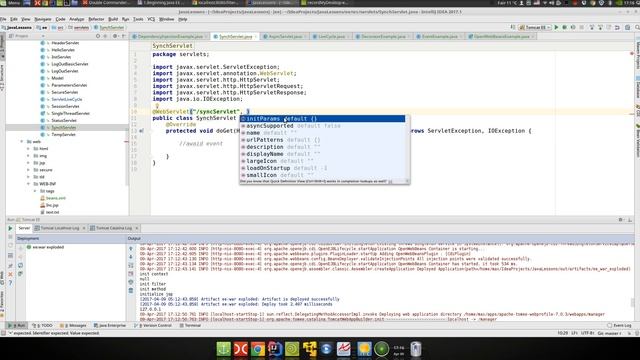
Task: Open Project panel settings gear icon
Action: [115, 36]
